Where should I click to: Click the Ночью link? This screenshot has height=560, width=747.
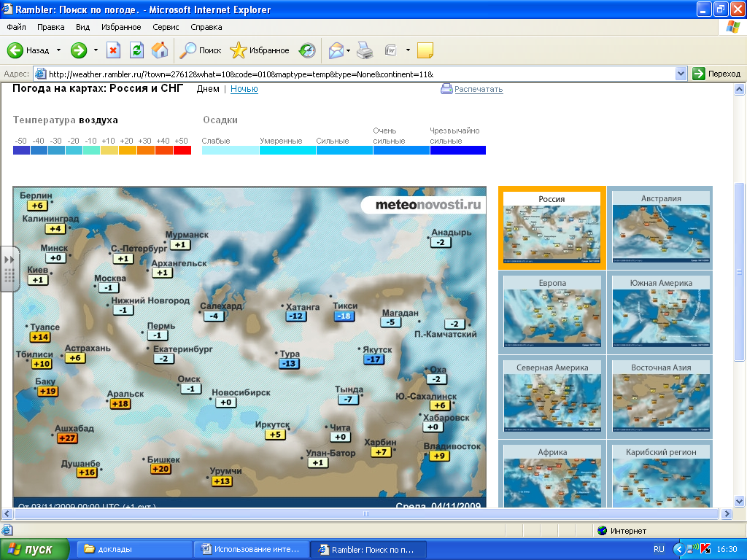click(244, 88)
